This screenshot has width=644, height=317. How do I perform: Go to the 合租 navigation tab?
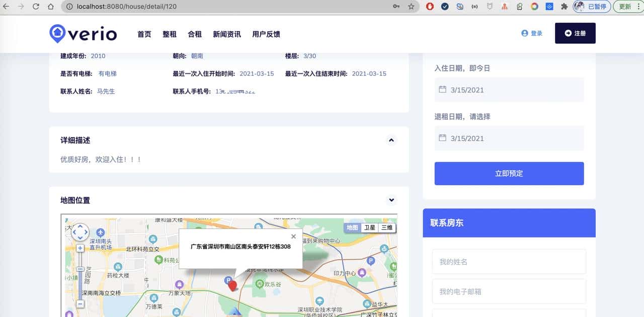tap(195, 34)
